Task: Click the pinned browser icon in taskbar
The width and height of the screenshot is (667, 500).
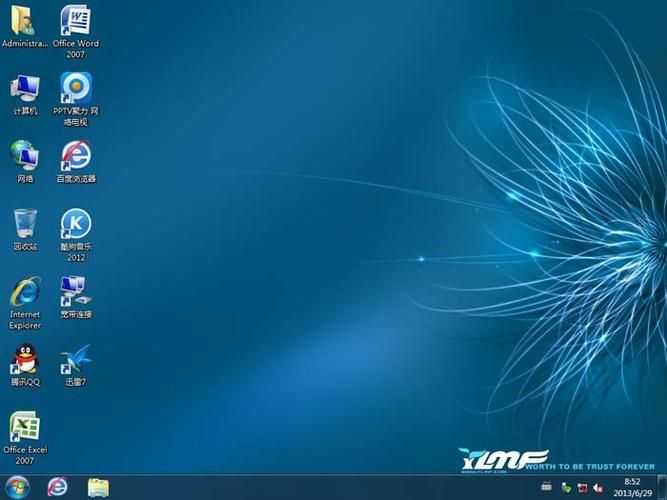Action: tap(57, 487)
